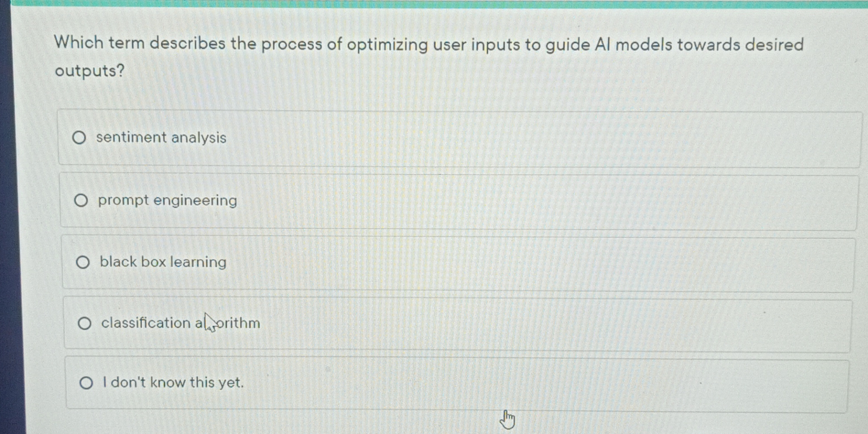Select the radio button for I don't know this yet
868x434 pixels.
86,382
